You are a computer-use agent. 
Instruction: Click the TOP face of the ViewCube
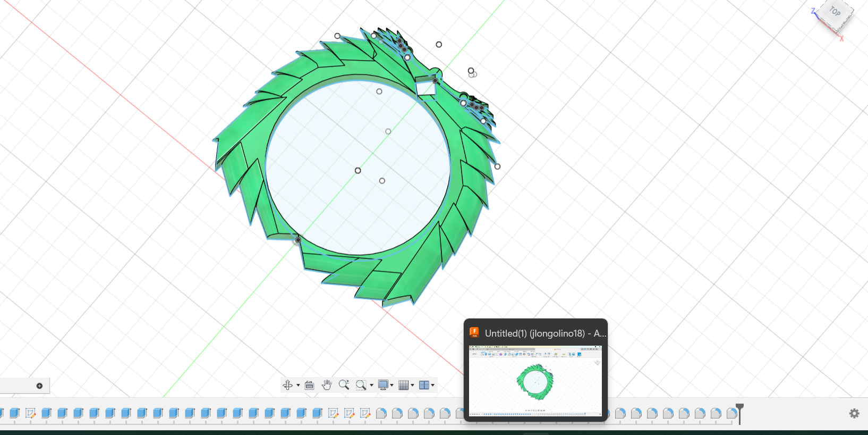click(835, 12)
